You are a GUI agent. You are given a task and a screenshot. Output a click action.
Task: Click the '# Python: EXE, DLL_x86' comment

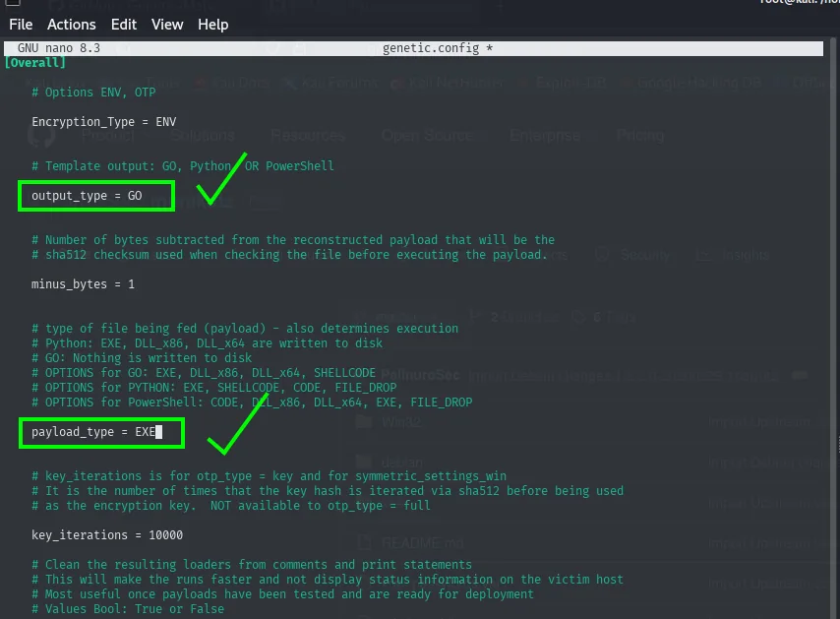(x=207, y=343)
